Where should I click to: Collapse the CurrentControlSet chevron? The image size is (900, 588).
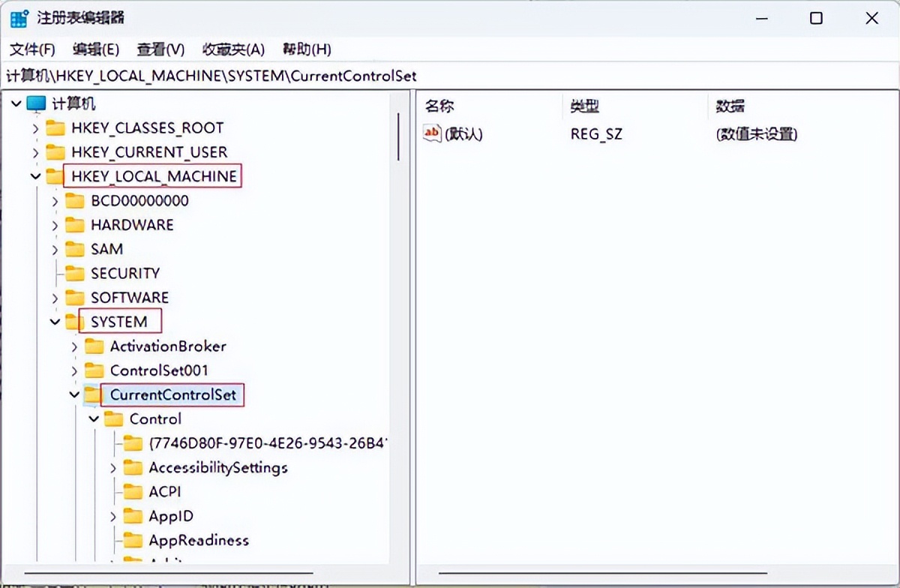point(74,394)
